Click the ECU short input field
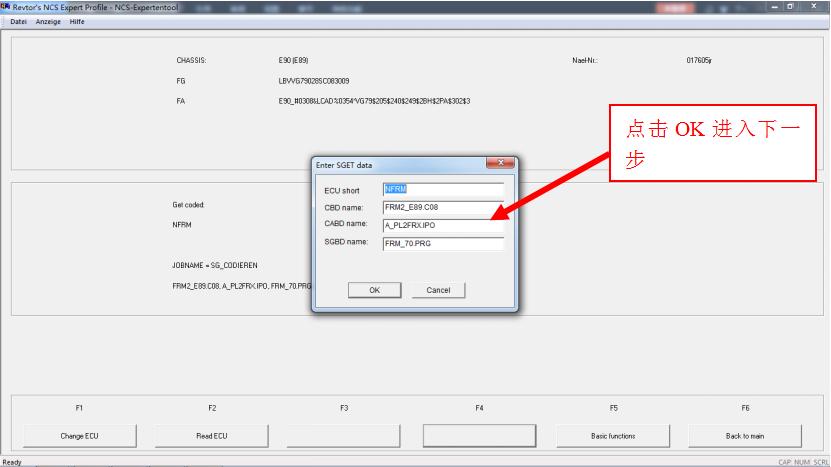 point(443,189)
